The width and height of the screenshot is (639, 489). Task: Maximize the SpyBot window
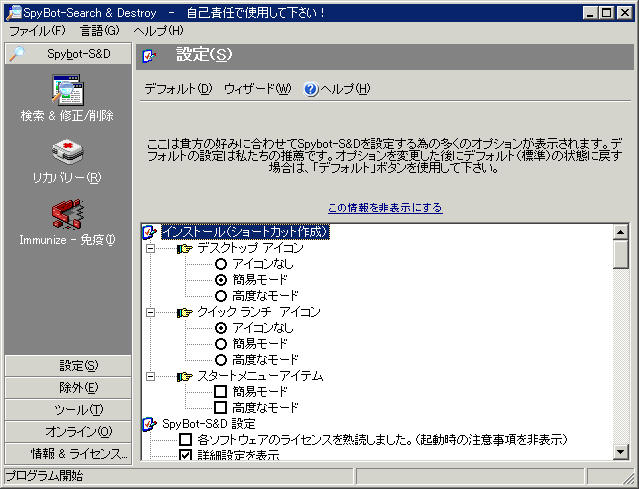click(607, 13)
